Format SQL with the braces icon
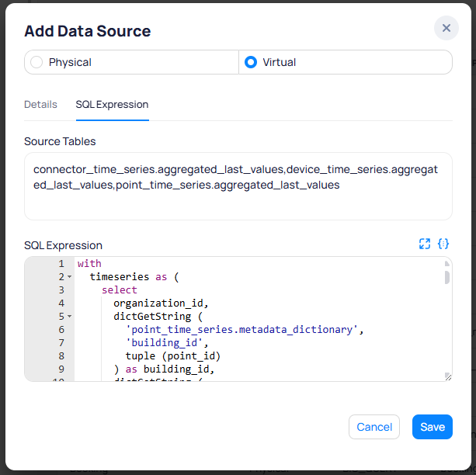The width and height of the screenshot is (476, 475). click(443, 244)
